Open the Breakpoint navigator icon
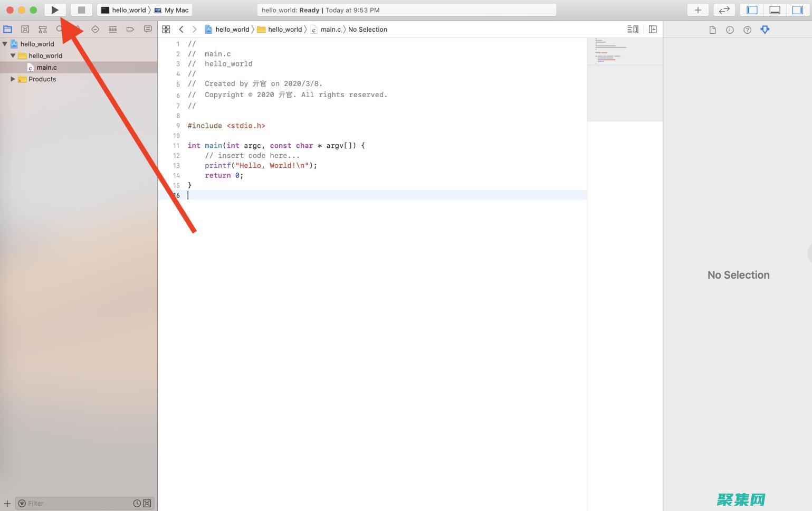 130,29
